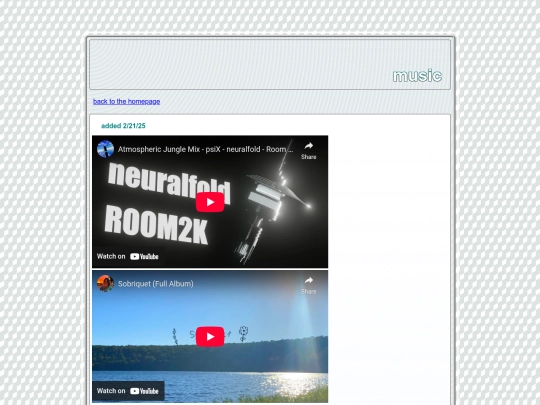540x405 pixels.
Task: Open the 'back to the homepage' link
Action: tap(126, 102)
